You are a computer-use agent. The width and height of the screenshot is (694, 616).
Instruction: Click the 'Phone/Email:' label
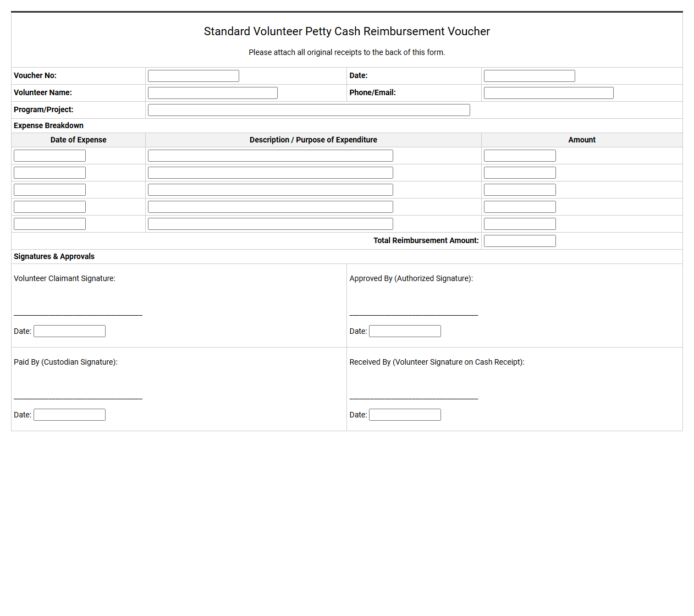point(373,92)
